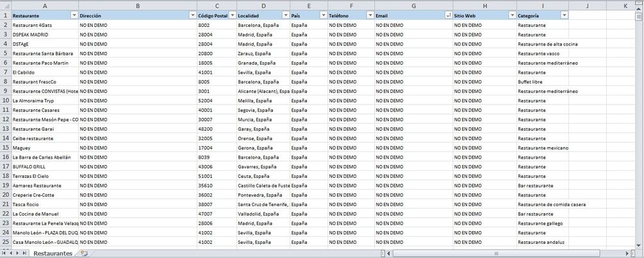Select cell 'Valladolid, España'
The image size is (644, 258).
(x=263, y=214)
